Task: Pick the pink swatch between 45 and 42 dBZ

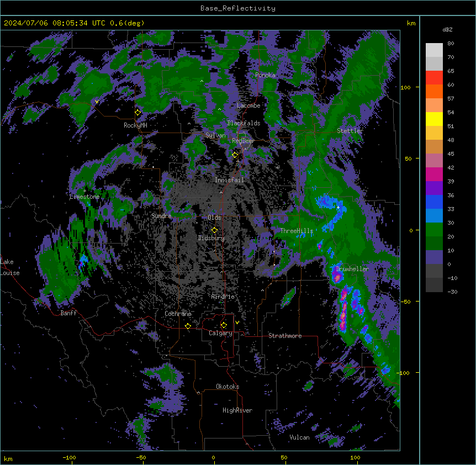Action: point(434,161)
